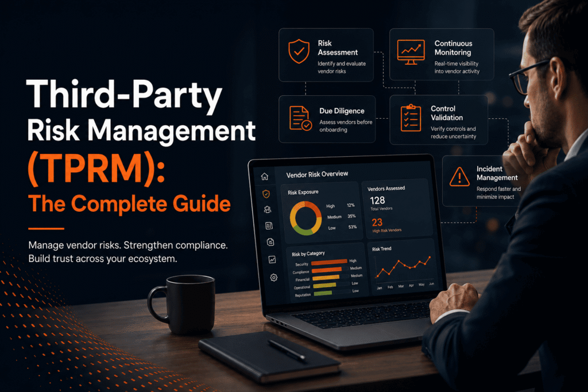Click "The Complete Guide" subtitle
This screenshot has height=392, width=588.
pyautogui.click(x=129, y=204)
